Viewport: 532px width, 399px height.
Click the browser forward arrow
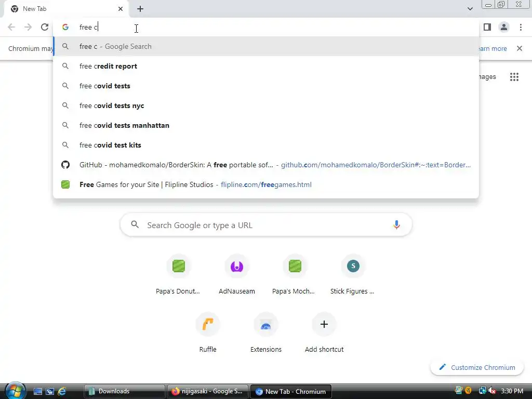pyautogui.click(x=28, y=27)
